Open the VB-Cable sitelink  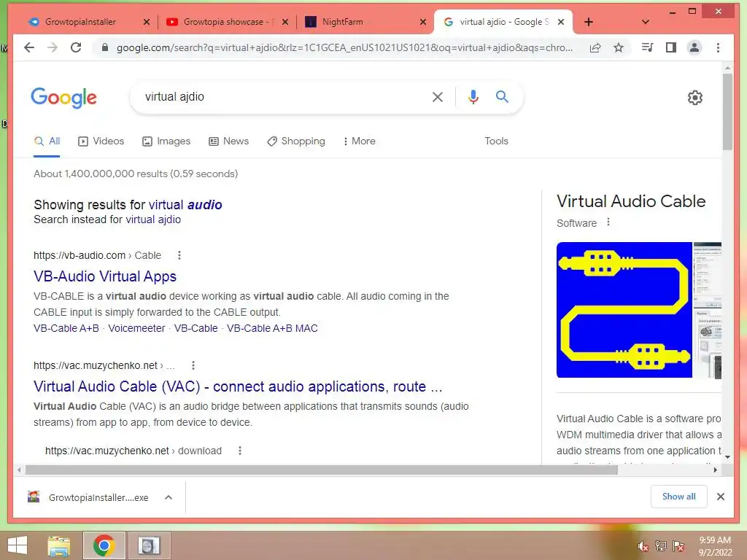[x=196, y=328]
